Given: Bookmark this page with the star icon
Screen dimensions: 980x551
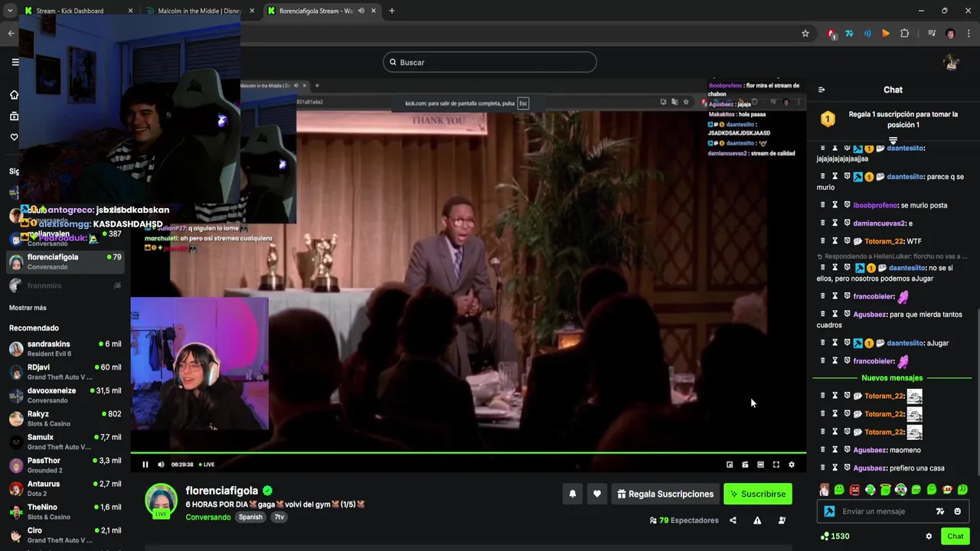Looking at the screenshot, I should point(805,34).
